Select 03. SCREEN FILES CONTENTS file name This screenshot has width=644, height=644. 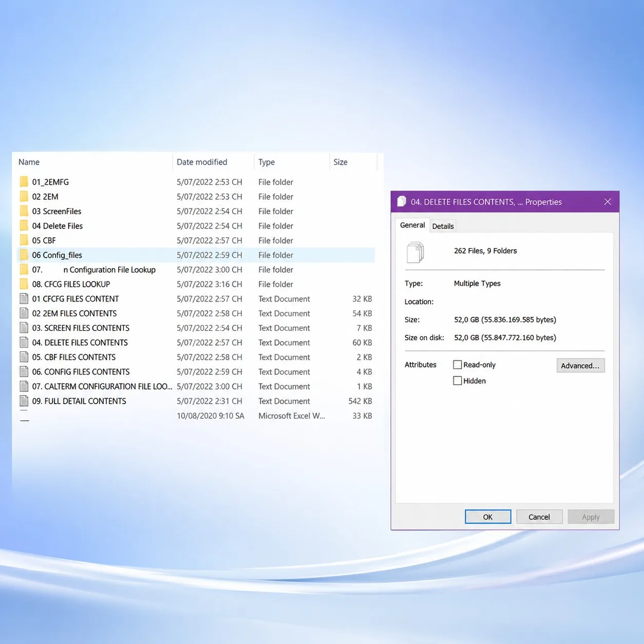(x=81, y=328)
